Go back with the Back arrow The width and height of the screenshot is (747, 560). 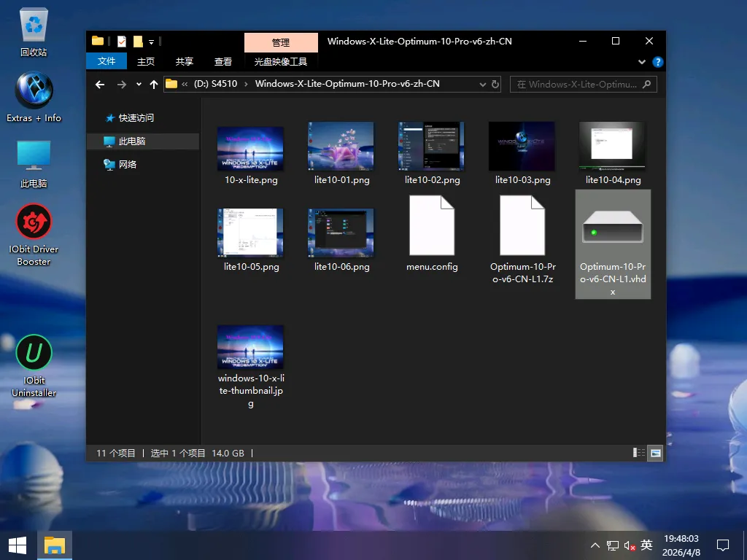[x=99, y=85]
